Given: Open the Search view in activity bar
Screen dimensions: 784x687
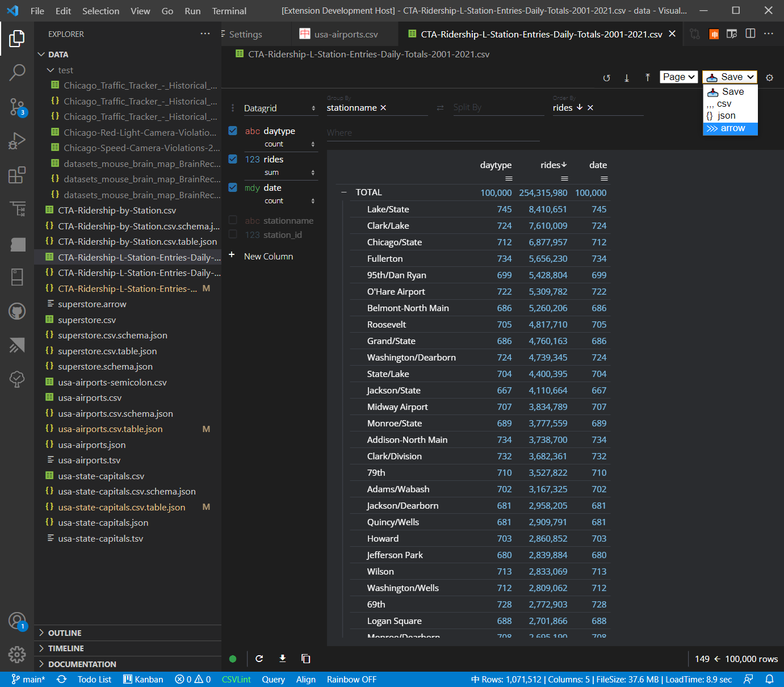Looking at the screenshot, I should click(x=17, y=72).
